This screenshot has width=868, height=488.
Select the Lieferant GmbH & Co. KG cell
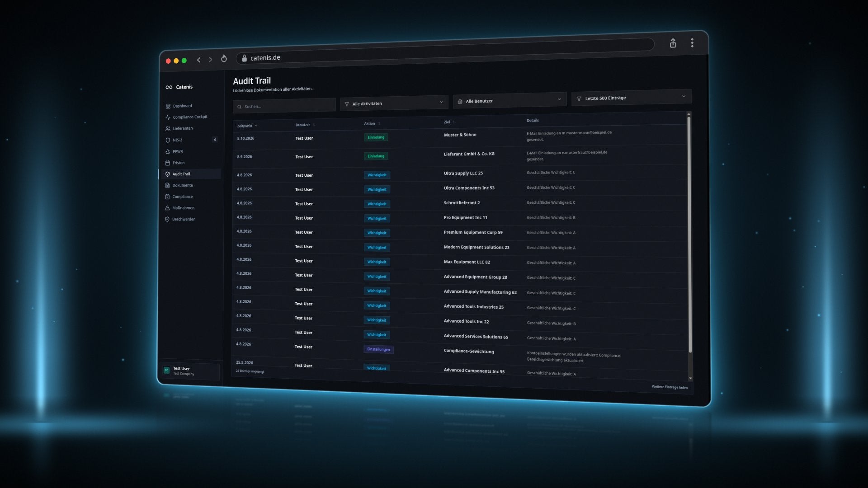[469, 154]
